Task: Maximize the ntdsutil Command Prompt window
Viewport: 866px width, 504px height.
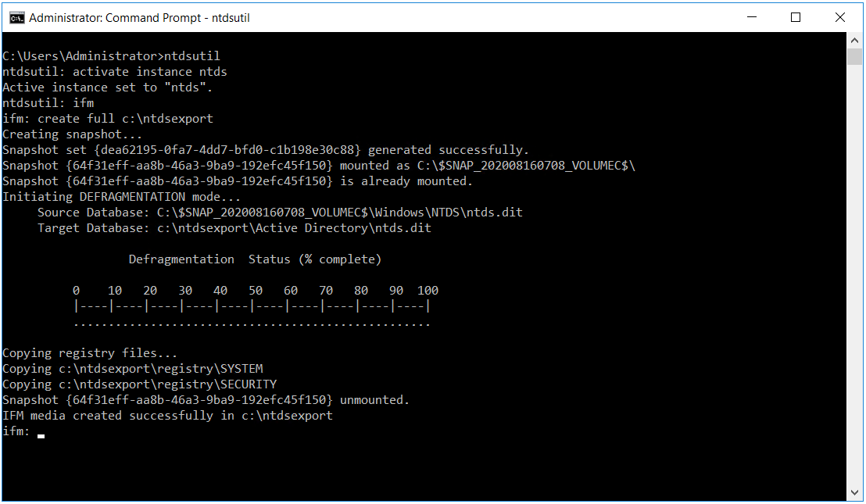Action: coord(796,17)
